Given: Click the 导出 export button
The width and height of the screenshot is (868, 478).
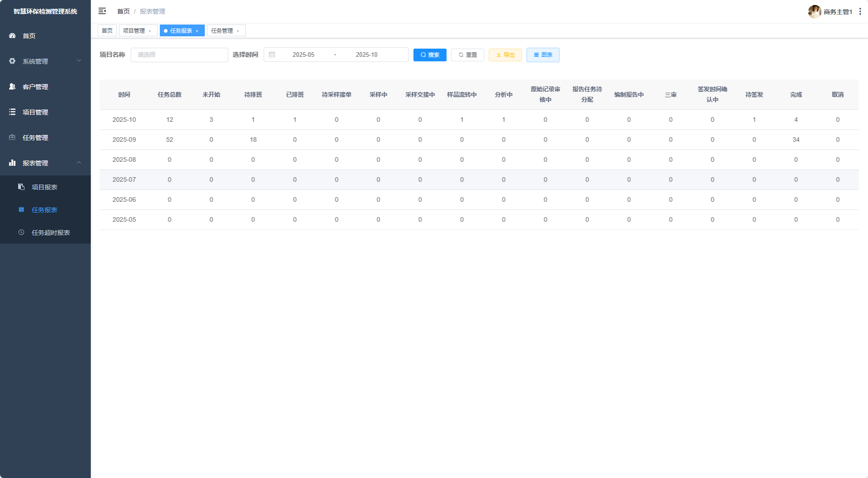Looking at the screenshot, I should coord(505,55).
